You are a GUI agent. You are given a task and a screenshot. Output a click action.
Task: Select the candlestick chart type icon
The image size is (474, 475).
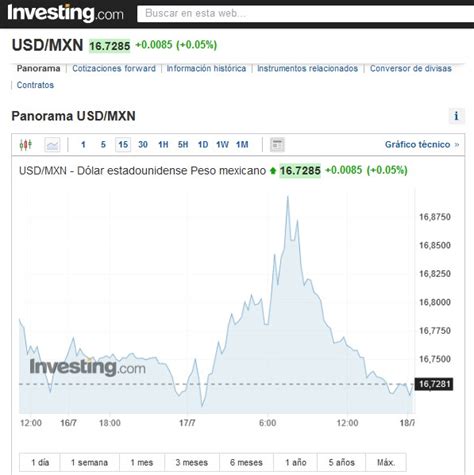tap(26, 145)
